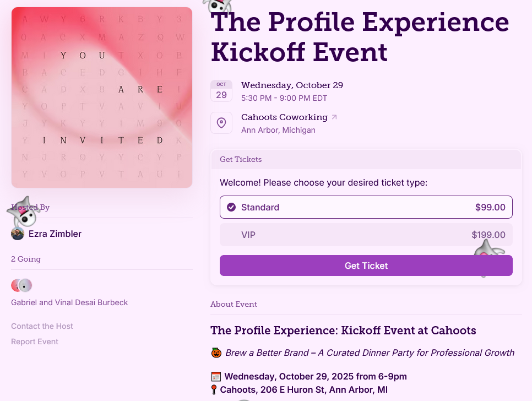
Task: Open host name Ezra Zimbler
Action: tap(55, 234)
